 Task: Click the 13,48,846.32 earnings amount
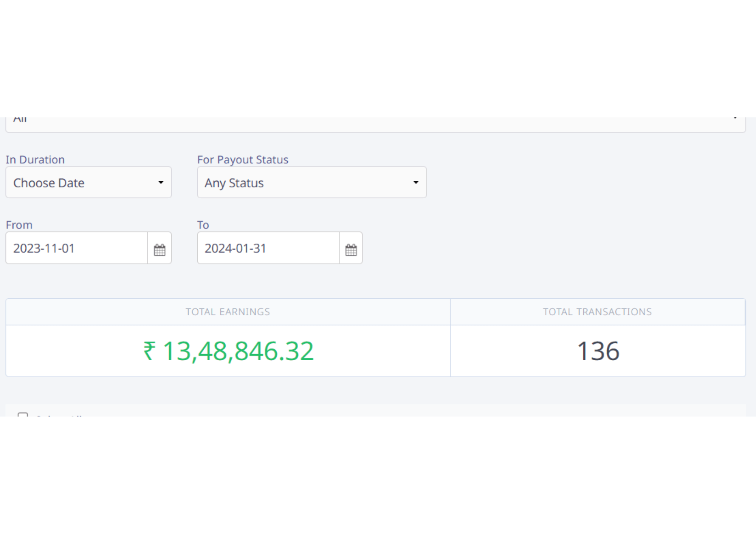[x=238, y=351]
